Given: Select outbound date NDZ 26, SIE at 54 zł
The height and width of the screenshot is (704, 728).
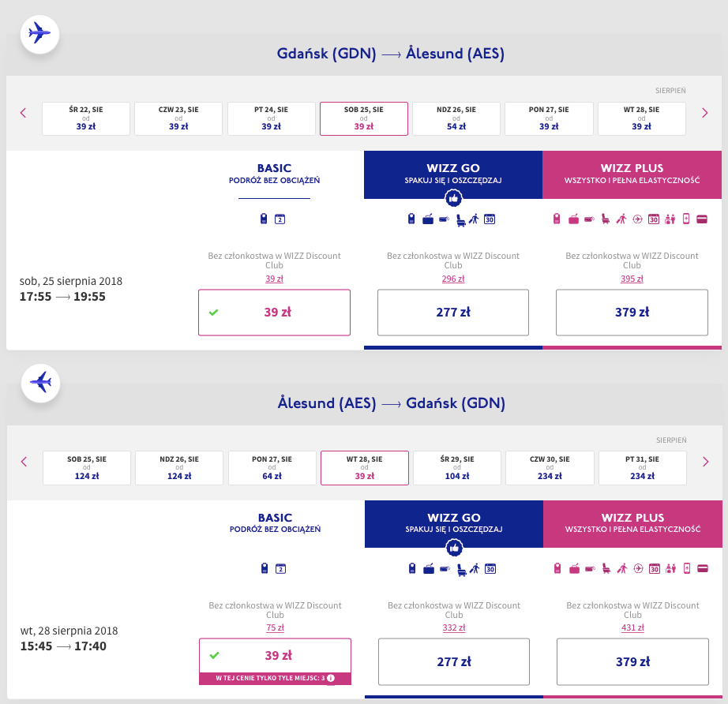Looking at the screenshot, I should coord(456,119).
